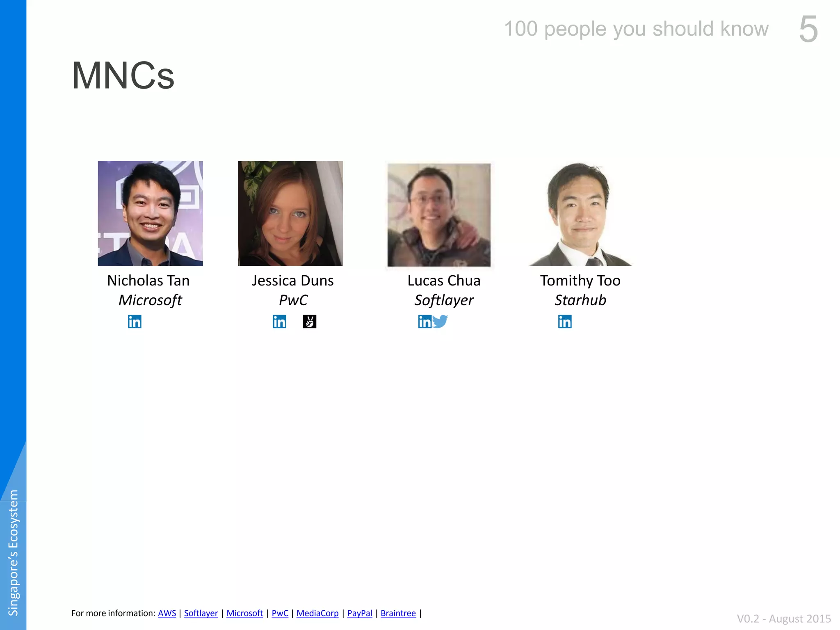The height and width of the screenshot is (630, 840).
Task: Select the name 'Nicholas Tan'
Action: [x=148, y=281]
